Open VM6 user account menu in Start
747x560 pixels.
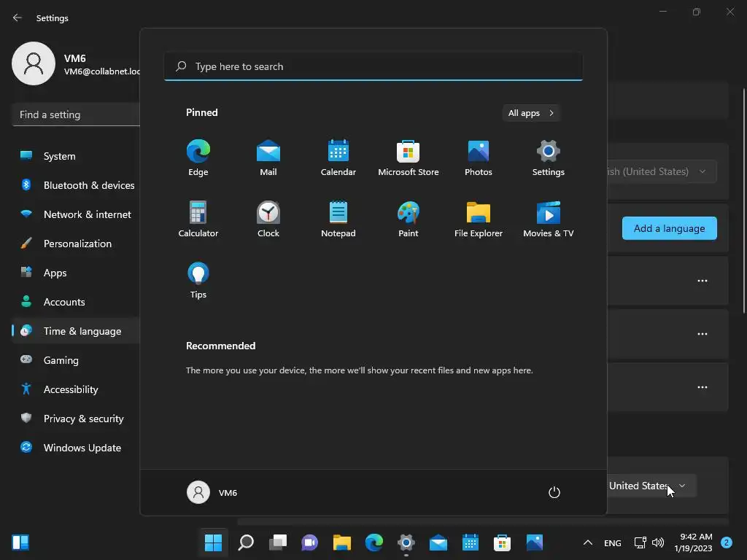pyautogui.click(x=212, y=492)
